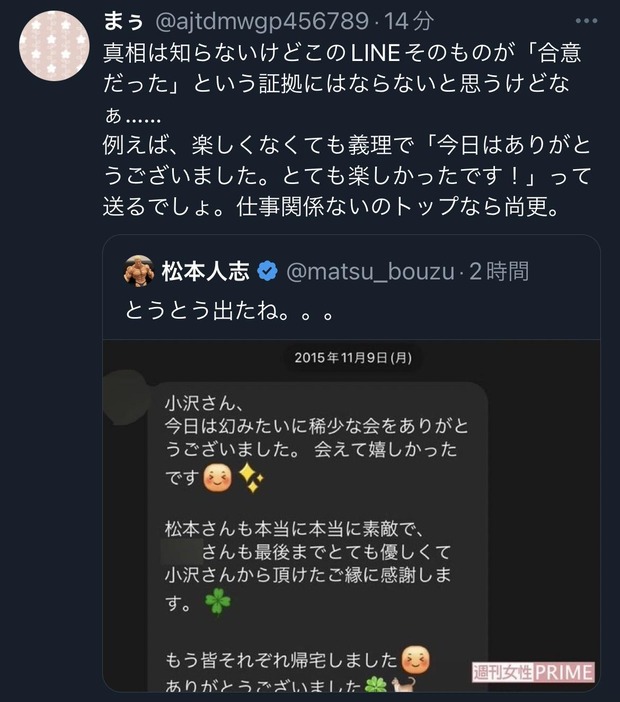Click the まぅ profile avatar with stars
620x702 pixels.
tap(53, 46)
